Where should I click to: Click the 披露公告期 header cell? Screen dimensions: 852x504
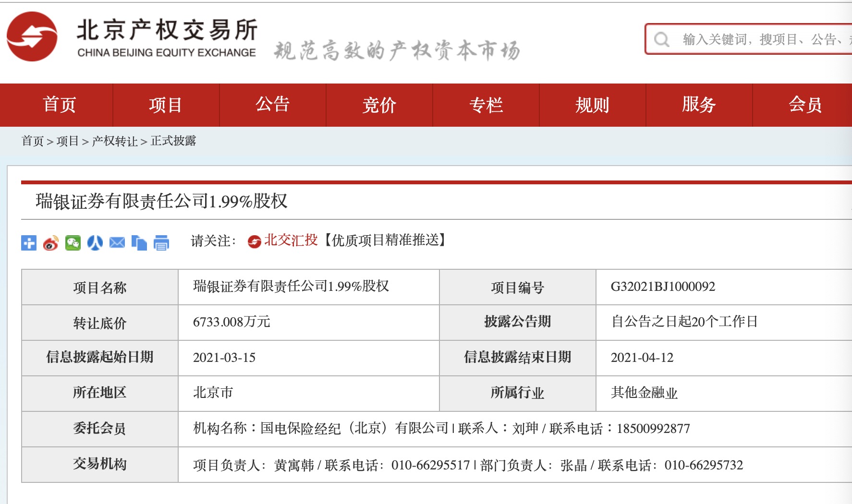[x=518, y=322]
